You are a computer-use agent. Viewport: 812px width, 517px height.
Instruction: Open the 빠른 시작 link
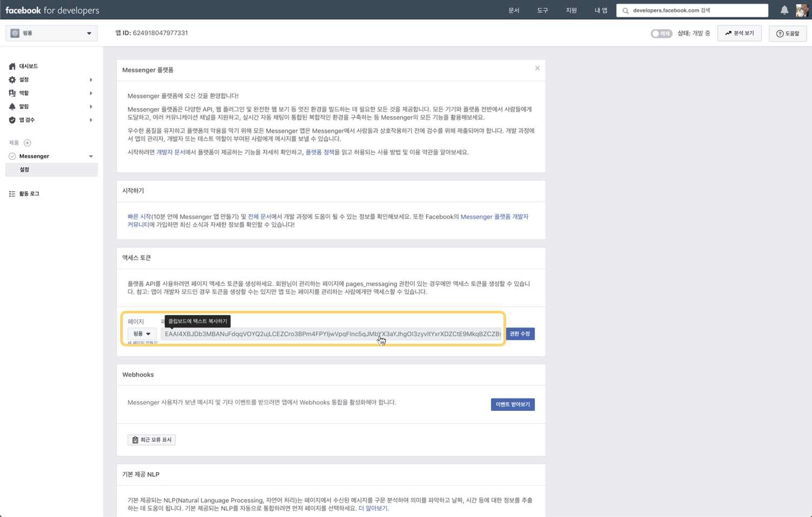click(139, 217)
